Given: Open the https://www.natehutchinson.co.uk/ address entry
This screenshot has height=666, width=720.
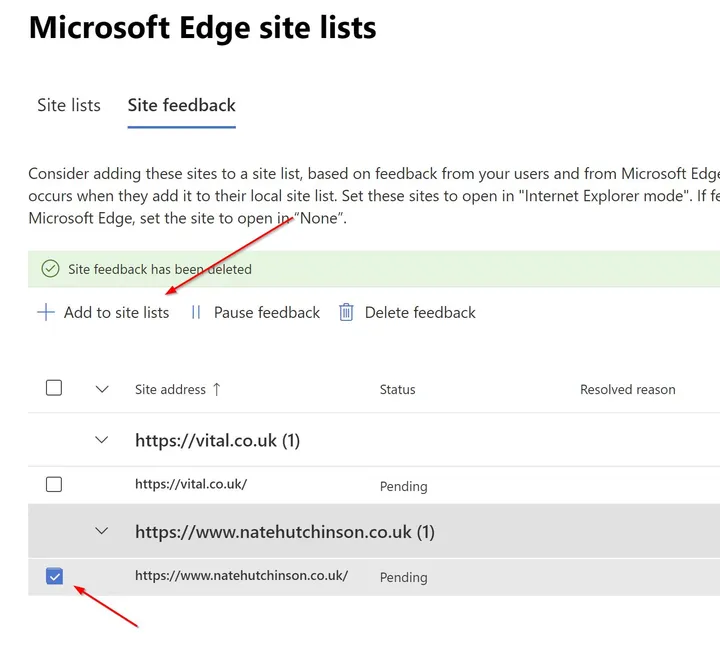Looking at the screenshot, I should click(x=242, y=576).
